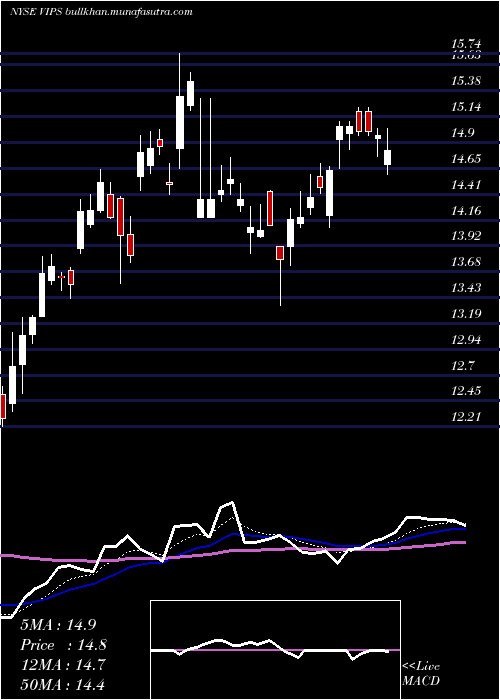Click the 12.7 price axis label
500x700 pixels.
[462, 366]
